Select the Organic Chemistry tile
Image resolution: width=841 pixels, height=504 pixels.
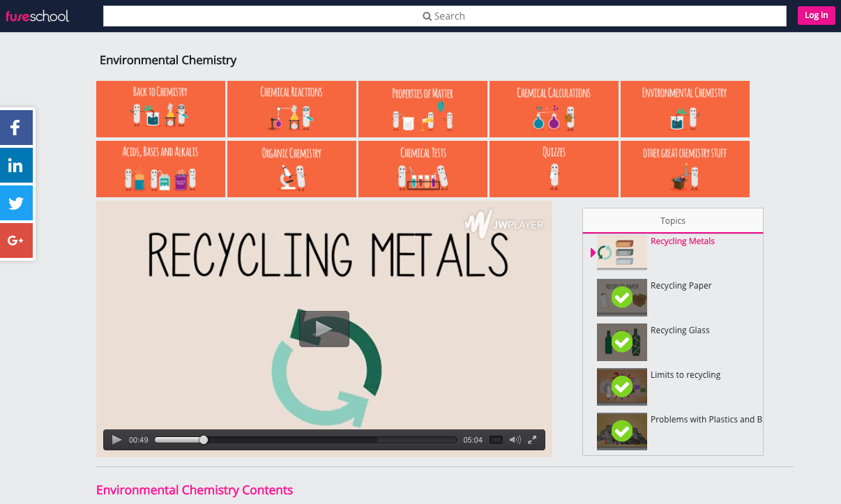pos(291,169)
